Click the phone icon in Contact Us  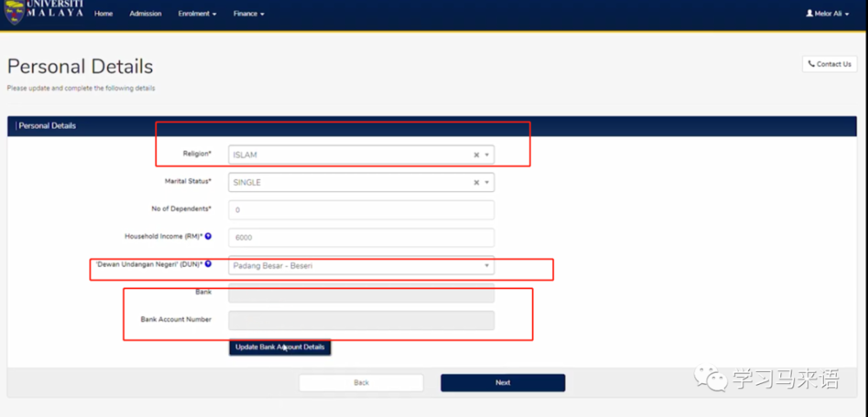[812, 64]
